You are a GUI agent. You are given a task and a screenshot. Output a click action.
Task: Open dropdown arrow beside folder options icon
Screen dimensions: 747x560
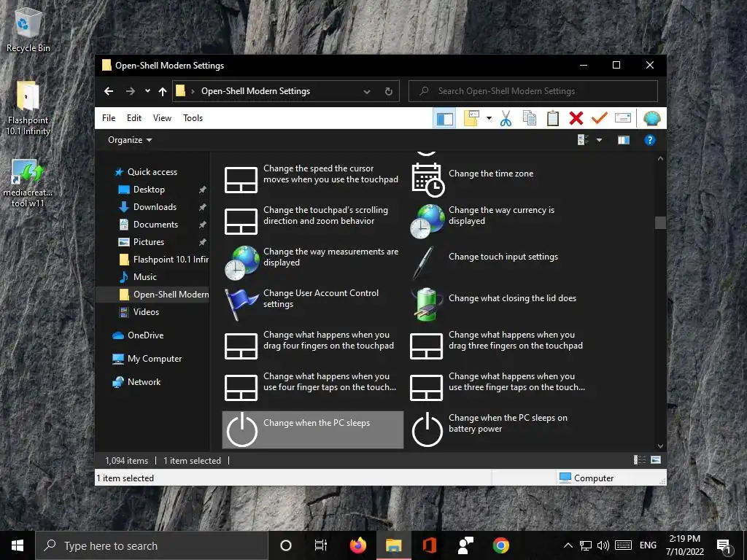(x=489, y=118)
